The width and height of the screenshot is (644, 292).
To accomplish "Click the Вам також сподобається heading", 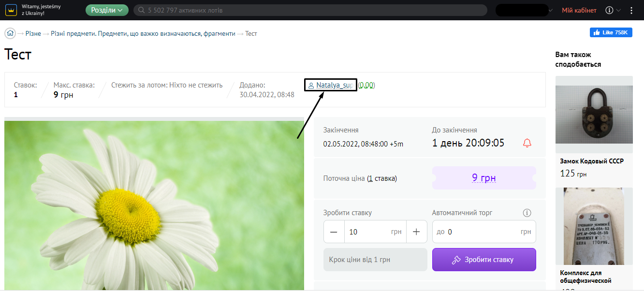I will (578, 59).
